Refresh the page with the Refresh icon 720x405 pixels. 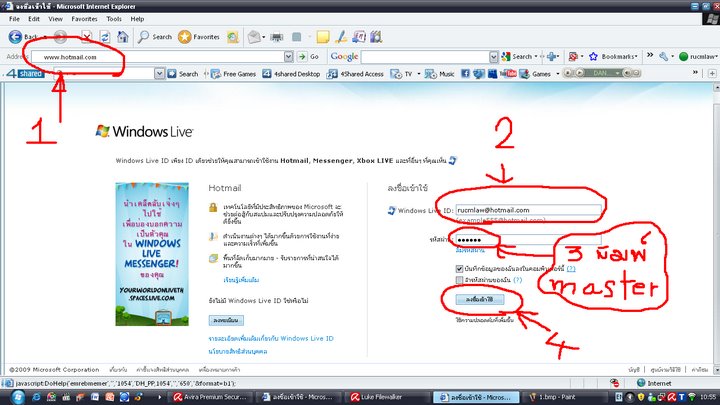click(105, 37)
